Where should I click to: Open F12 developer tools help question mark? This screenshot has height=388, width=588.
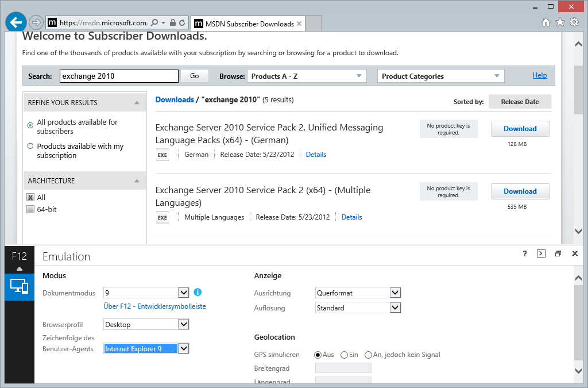point(525,253)
